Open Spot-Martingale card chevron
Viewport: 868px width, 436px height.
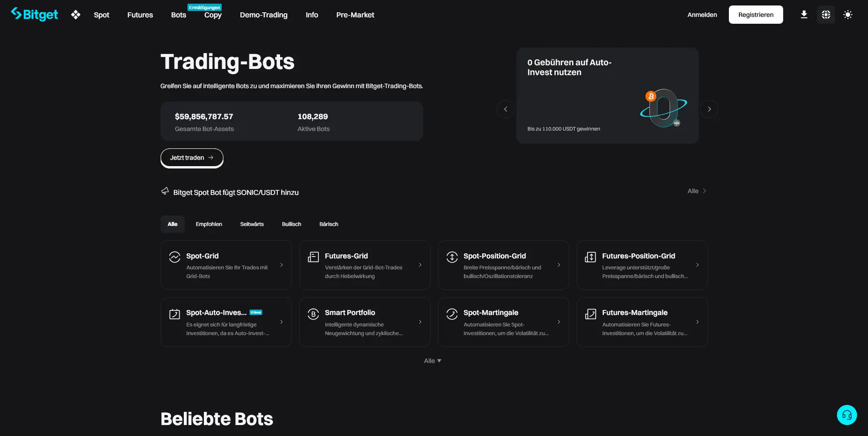(559, 322)
